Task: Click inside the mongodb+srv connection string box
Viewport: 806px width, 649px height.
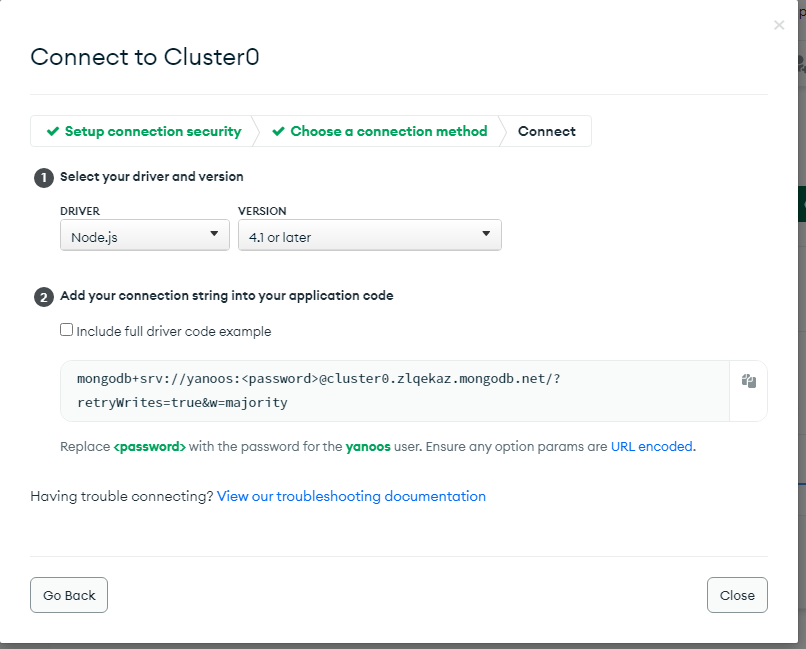Action: point(395,391)
